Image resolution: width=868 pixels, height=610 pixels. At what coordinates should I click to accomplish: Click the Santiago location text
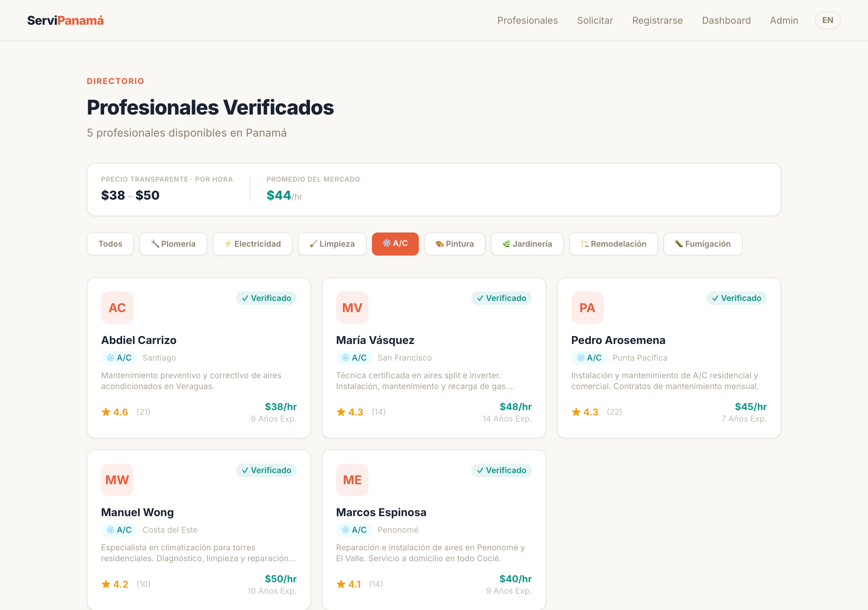click(x=159, y=358)
